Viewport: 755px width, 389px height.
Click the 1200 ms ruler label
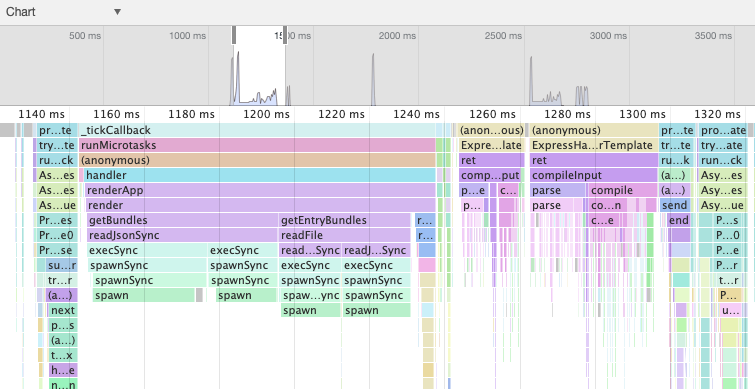coord(266,115)
